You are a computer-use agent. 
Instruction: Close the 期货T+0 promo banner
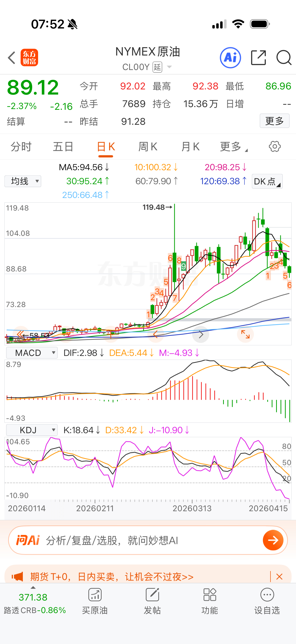pos(279,577)
